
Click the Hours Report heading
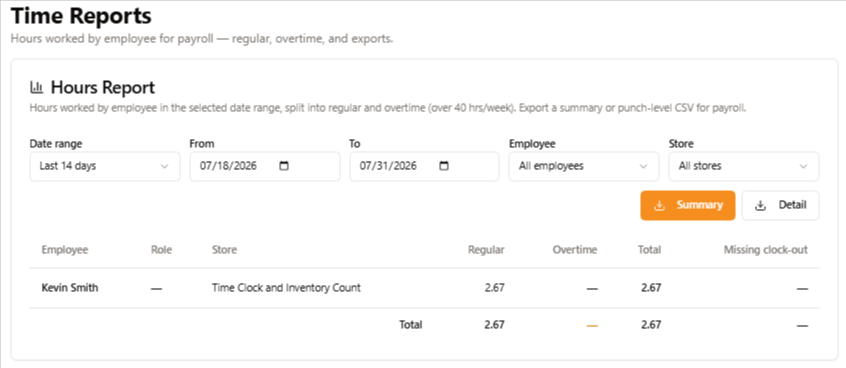point(103,87)
